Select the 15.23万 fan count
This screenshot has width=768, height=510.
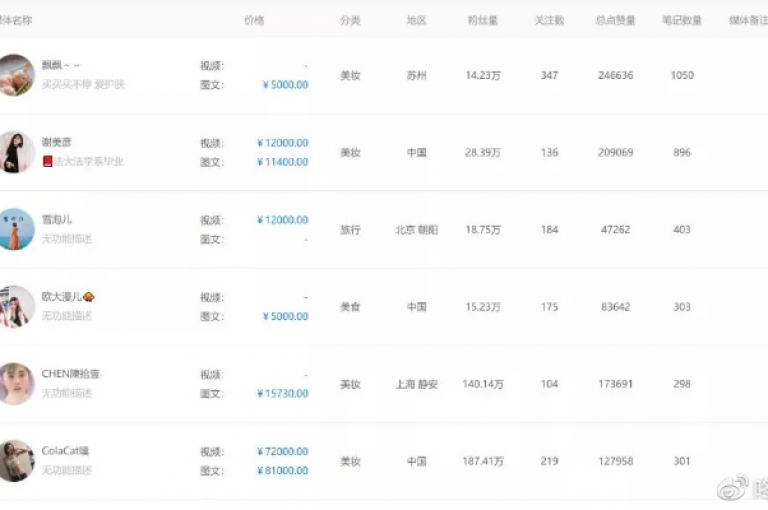(x=483, y=307)
